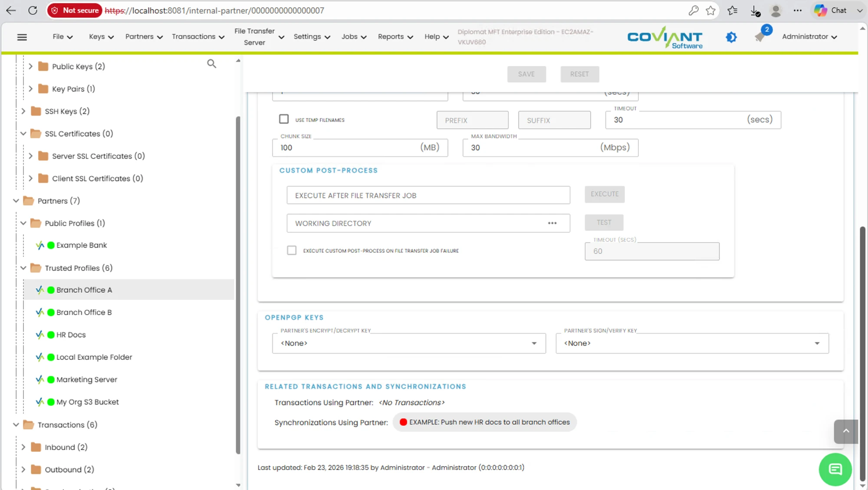Expand Server SSL Certificates node
868x490 pixels.
coord(30,156)
